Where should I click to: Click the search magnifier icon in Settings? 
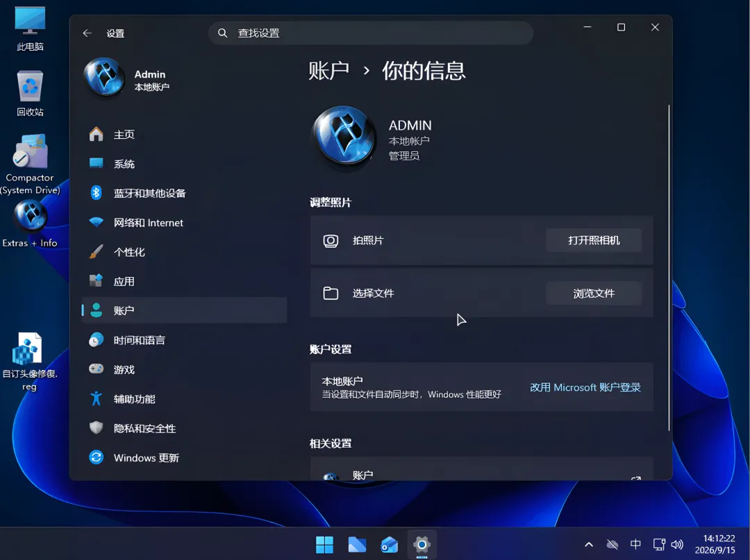(222, 33)
